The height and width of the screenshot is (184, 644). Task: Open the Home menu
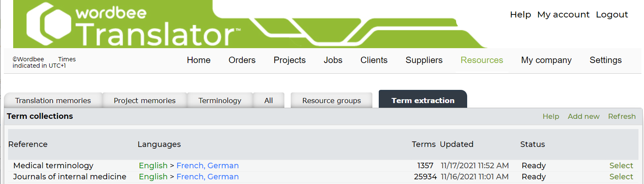pyautogui.click(x=199, y=60)
